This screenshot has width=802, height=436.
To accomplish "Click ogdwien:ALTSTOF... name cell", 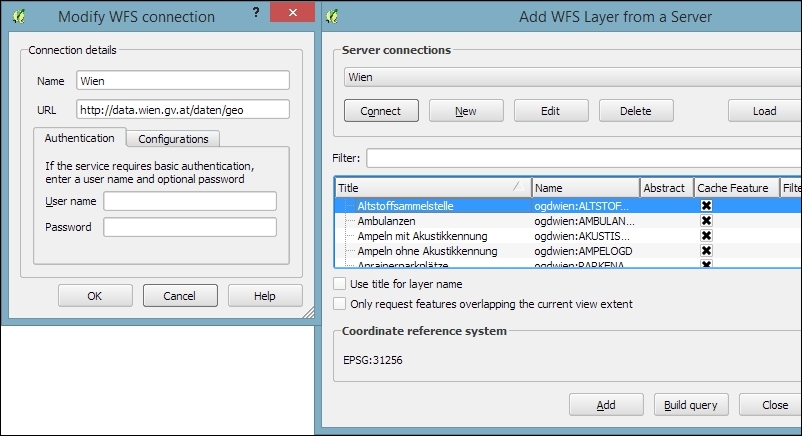I will (582, 206).
